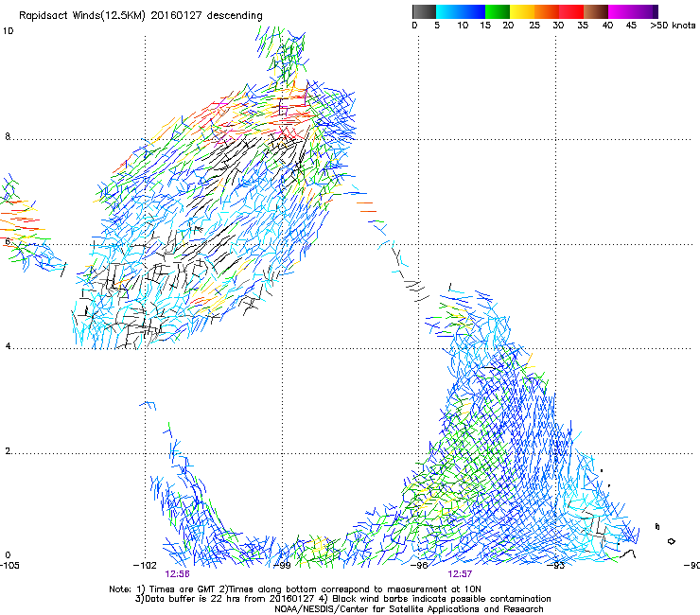Viewport: 700px width, 615px height.
Task: Click the '40' label under the color bar
Action: coord(607,26)
